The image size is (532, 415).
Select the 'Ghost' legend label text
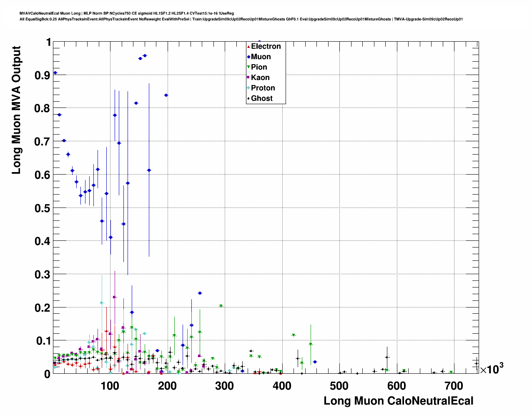click(262, 98)
